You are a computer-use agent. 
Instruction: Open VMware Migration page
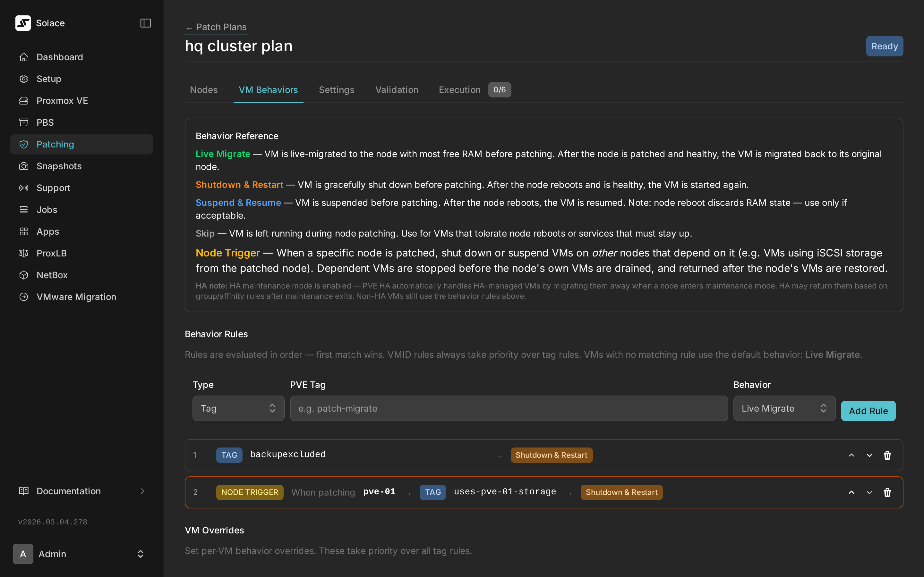(x=76, y=297)
